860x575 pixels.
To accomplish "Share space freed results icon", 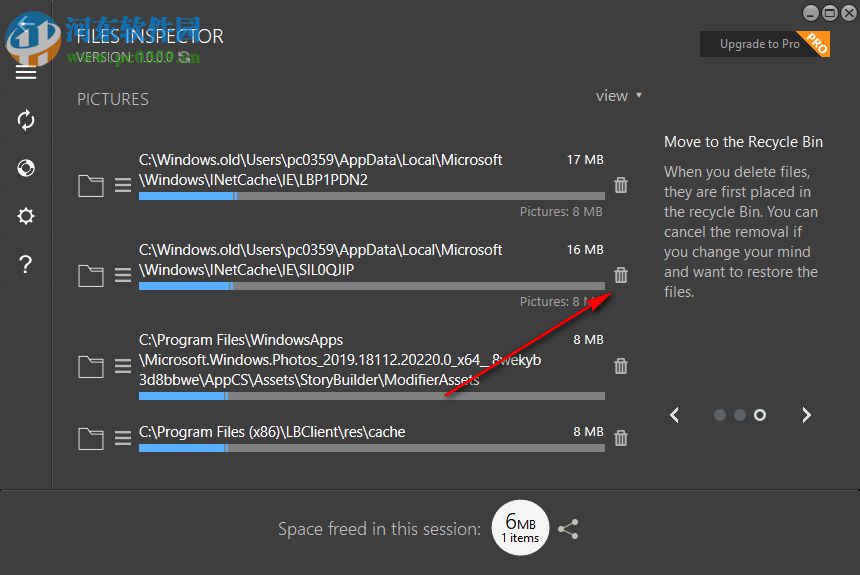I will [568, 529].
